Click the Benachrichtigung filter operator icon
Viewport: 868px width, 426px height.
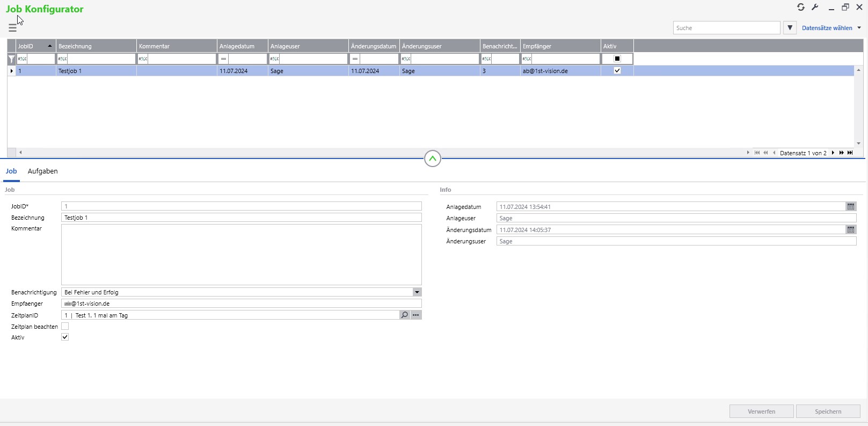[486, 59]
